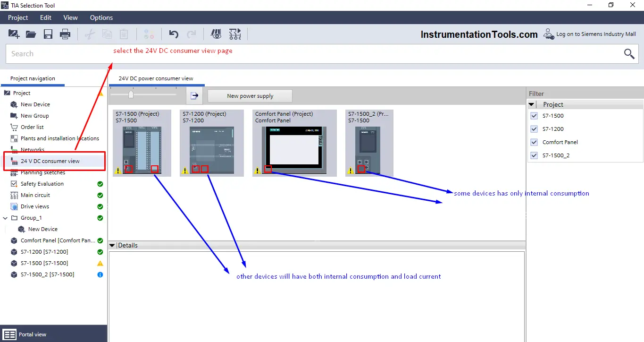This screenshot has height=342, width=644.
Task: Click the zoom slider handle
Action: (131, 94)
